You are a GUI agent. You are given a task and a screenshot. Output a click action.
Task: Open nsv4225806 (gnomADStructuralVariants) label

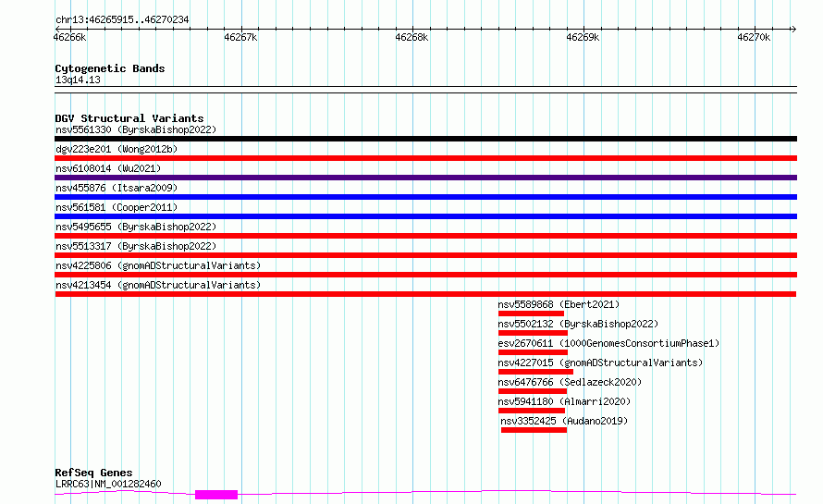[158, 265]
